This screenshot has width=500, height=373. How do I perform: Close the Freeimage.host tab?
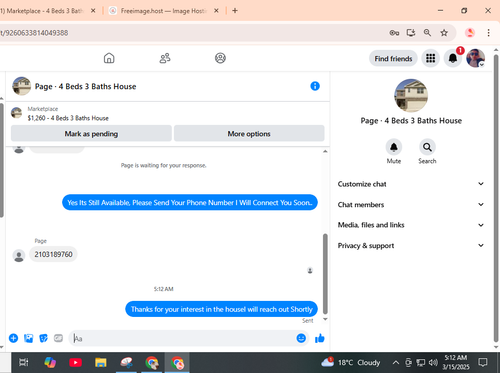pos(216,11)
